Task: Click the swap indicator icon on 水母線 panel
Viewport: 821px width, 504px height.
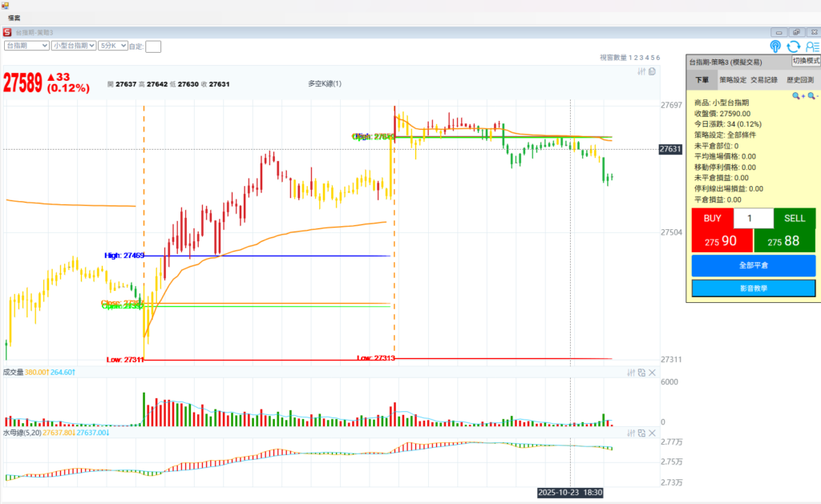Action: click(641, 433)
